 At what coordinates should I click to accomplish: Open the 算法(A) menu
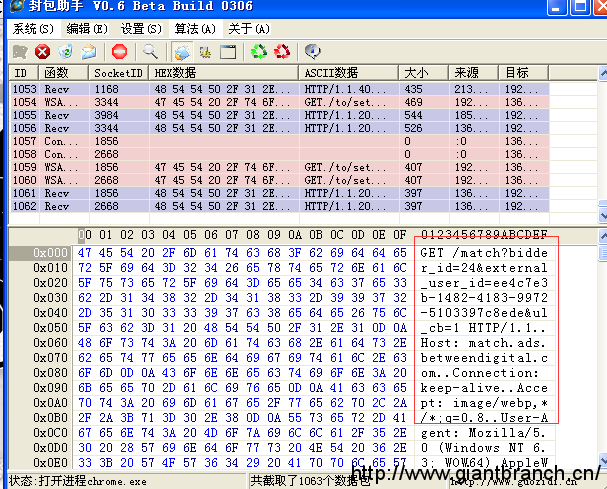point(195,29)
